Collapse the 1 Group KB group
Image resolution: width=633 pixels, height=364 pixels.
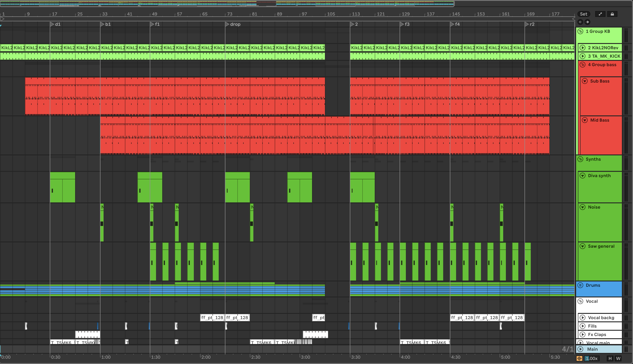(581, 31)
